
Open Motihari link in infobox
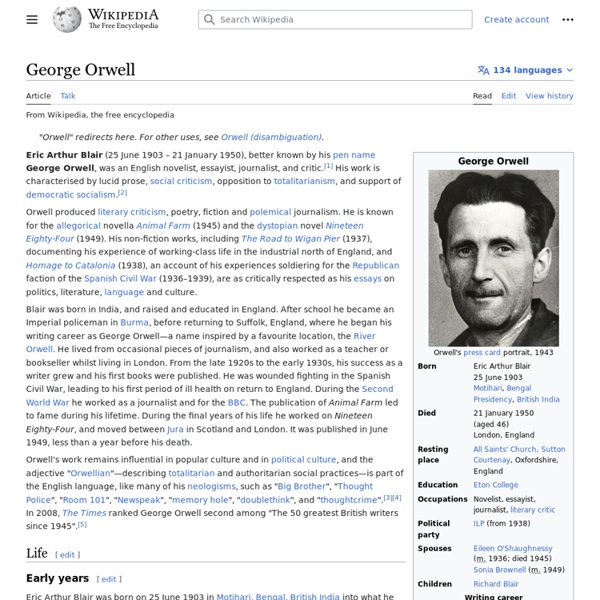(x=487, y=388)
